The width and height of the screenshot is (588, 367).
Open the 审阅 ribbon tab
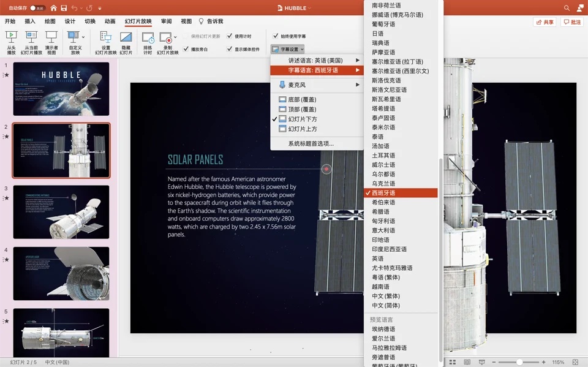[x=165, y=20]
